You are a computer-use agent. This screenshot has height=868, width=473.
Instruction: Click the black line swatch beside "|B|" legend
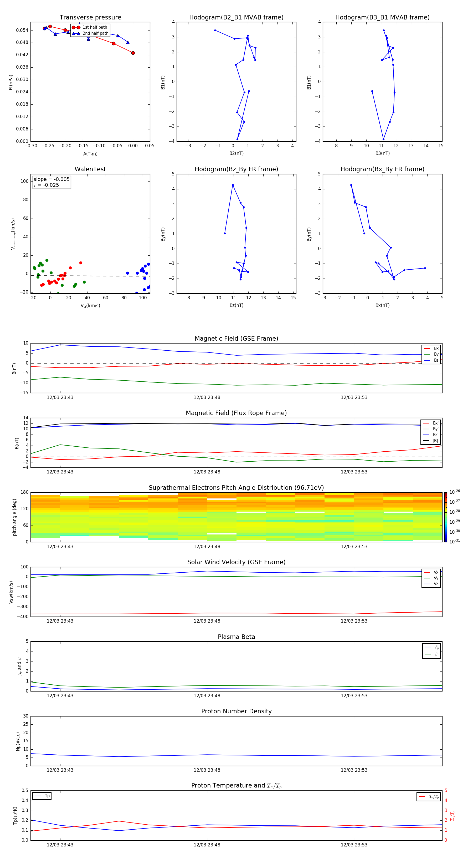426,441
